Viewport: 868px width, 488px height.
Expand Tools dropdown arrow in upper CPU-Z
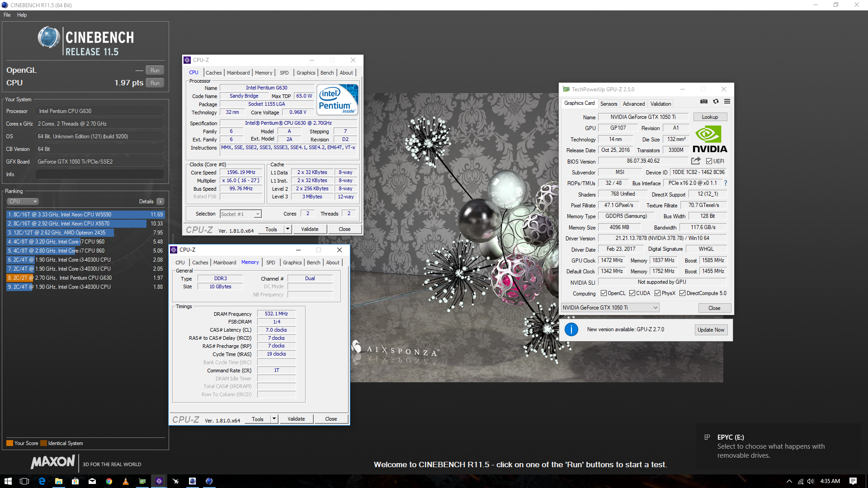click(288, 229)
